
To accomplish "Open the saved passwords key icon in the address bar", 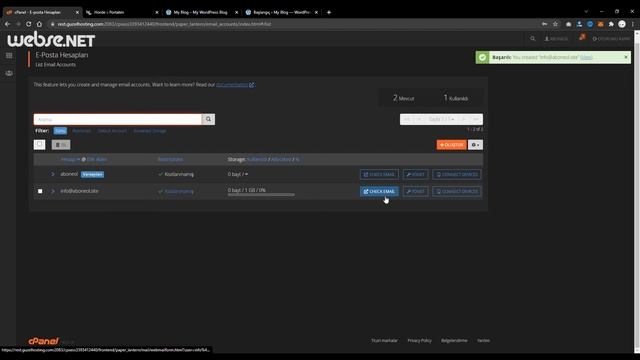I will 544,24.
